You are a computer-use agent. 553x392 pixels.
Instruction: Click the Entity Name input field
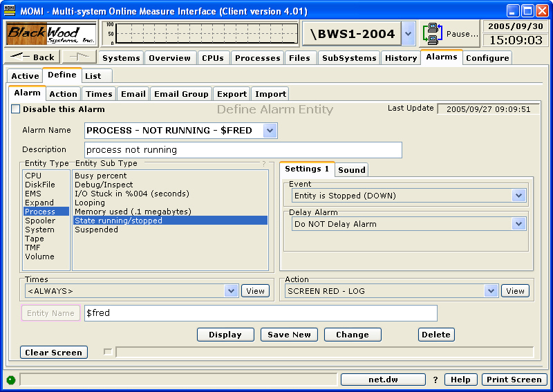[261, 313]
